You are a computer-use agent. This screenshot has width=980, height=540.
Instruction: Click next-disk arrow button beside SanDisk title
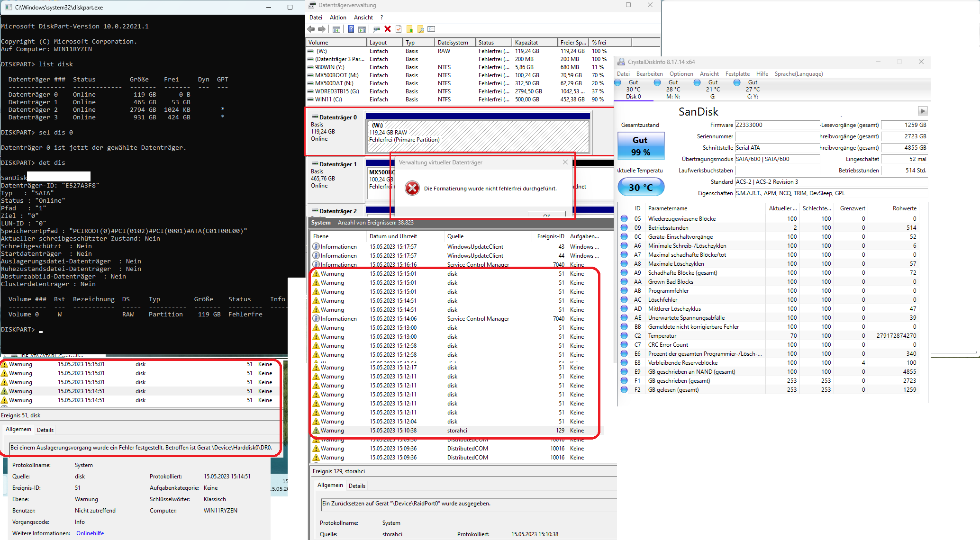coord(922,111)
